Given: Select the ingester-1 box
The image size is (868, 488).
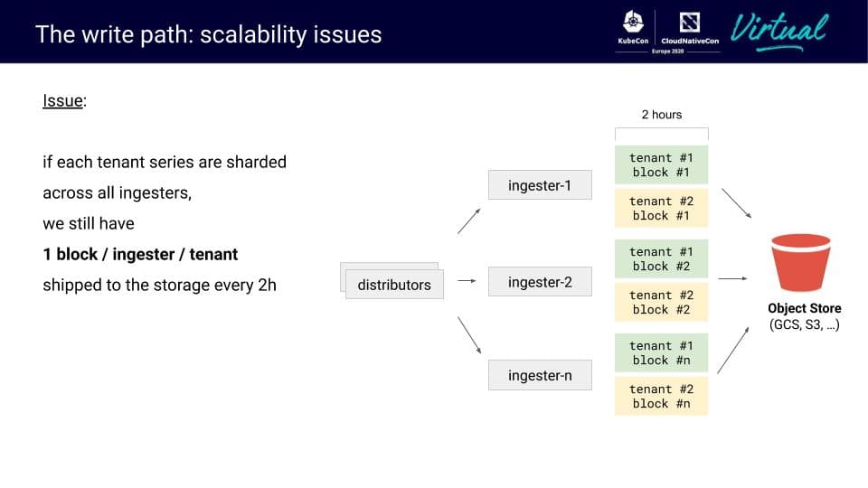Looking at the screenshot, I should tap(540, 185).
